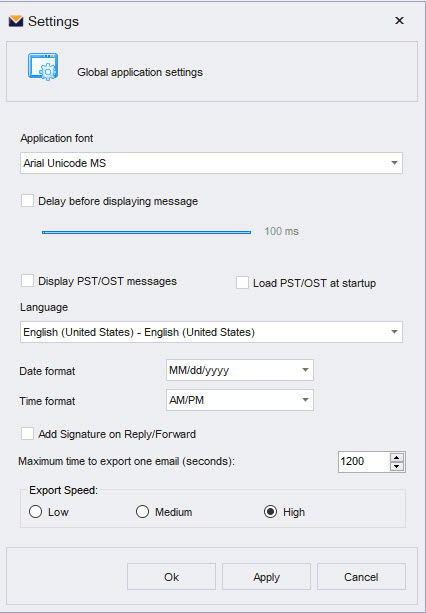Enable Add Signature on Reply/Forward
Viewport: 426px width, 613px height.
pos(27,434)
